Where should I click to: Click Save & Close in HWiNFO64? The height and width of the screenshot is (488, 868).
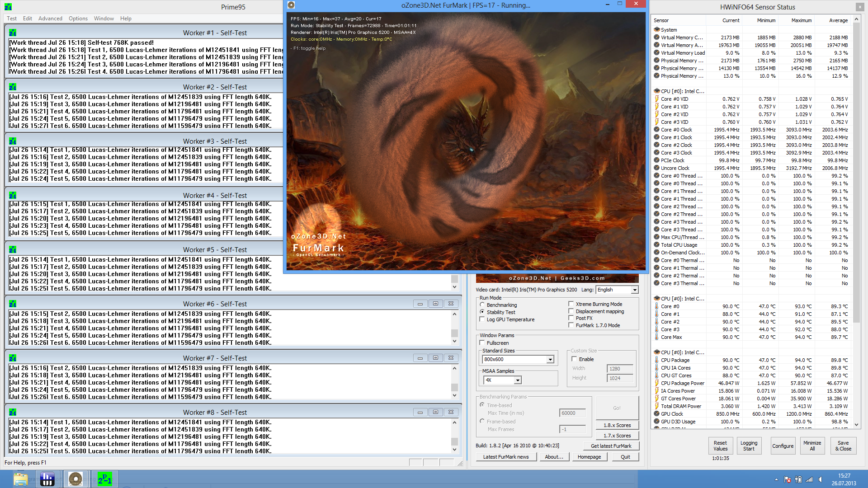[x=843, y=446]
